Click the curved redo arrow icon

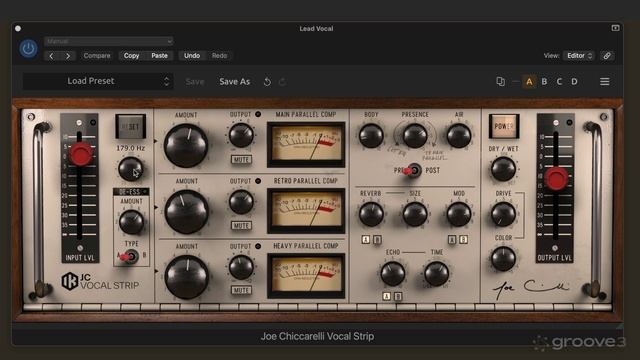click(x=282, y=82)
